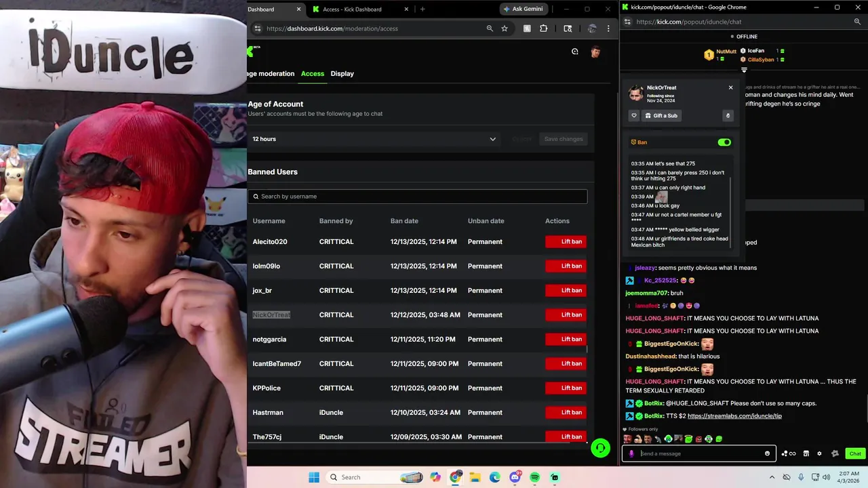This screenshot has width=868, height=488.
Task: Lift ban for Alecito020
Action: pos(566,242)
